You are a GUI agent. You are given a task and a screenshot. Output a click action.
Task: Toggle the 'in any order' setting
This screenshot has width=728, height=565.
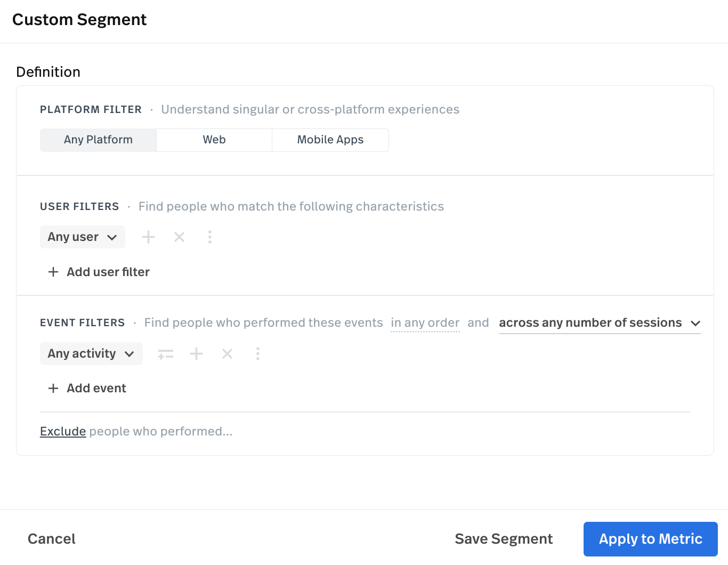pos(425,322)
